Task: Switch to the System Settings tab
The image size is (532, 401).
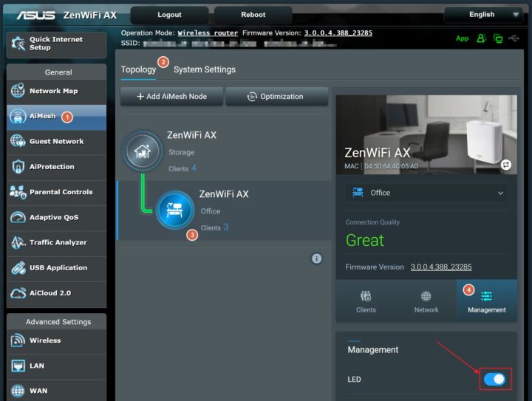Action: [x=205, y=69]
